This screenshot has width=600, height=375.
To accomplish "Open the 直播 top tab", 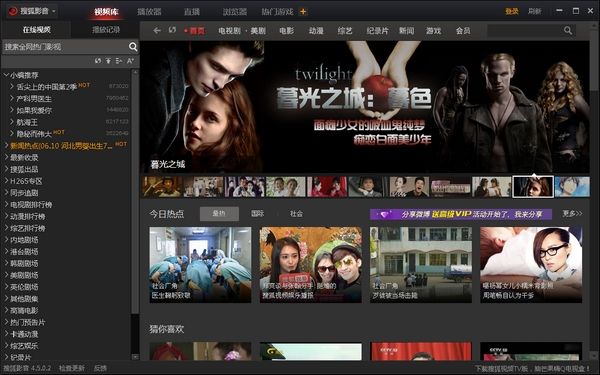I will tap(192, 12).
